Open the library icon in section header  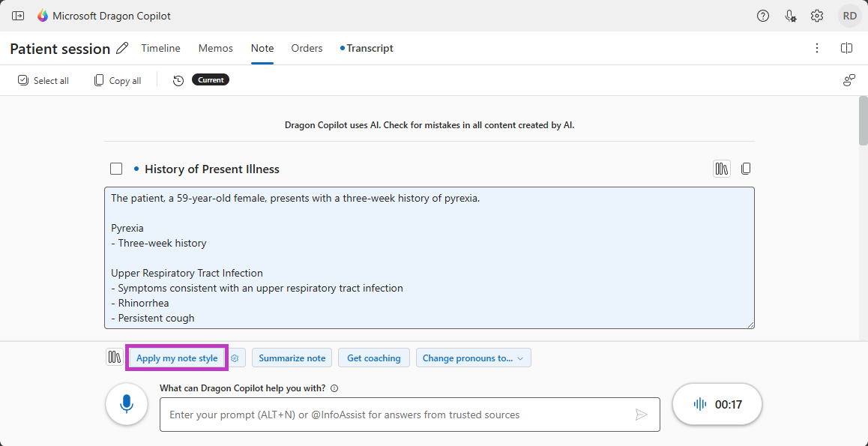[x=721, y=169]
